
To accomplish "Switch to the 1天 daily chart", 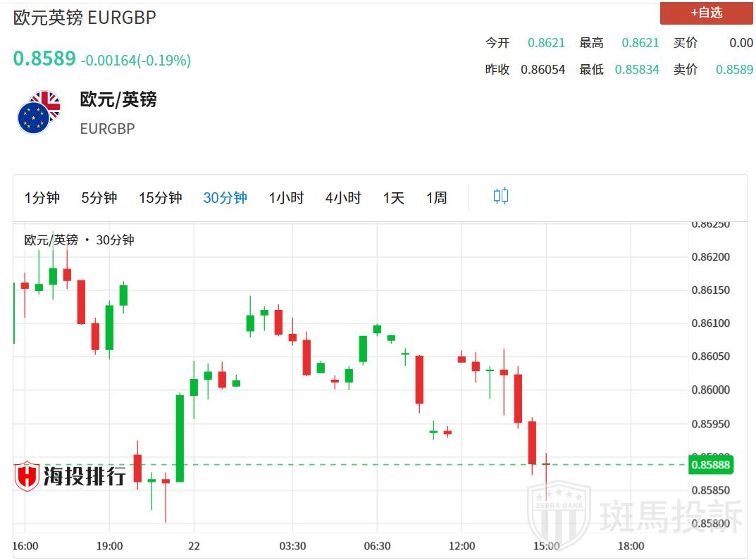I will [393, 198].
